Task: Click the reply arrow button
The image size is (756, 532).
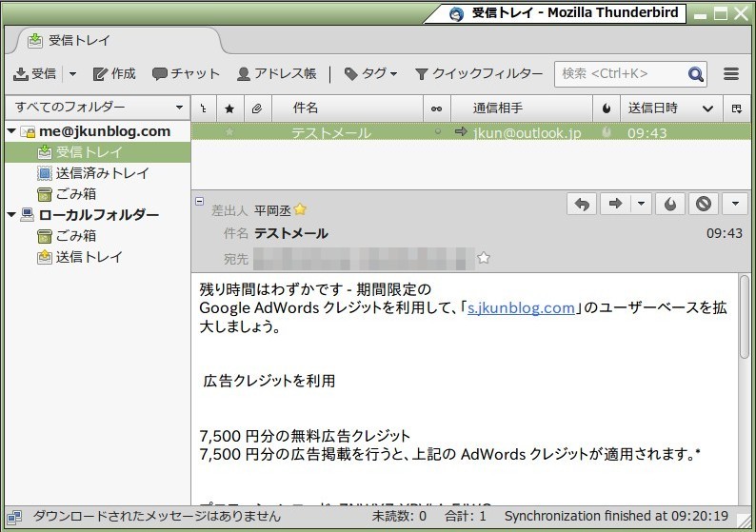Action: click(582, 204)
